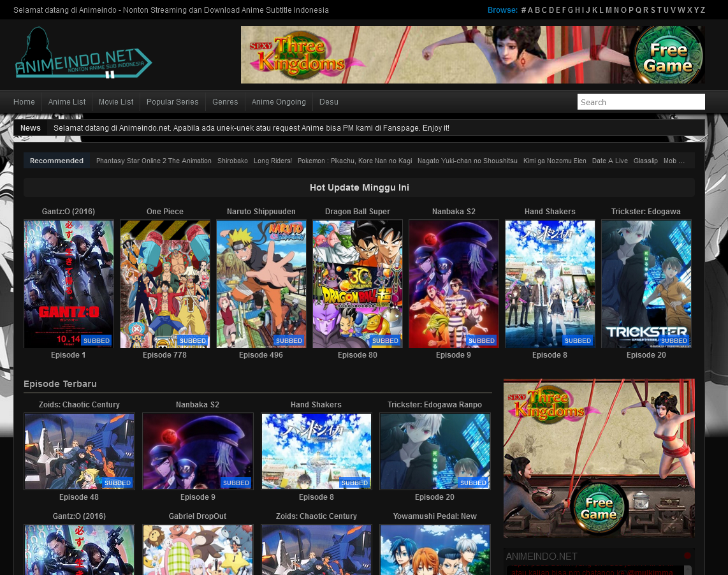Go to Movie List
The height and width of the screenshot is (575, 728).
116,102
